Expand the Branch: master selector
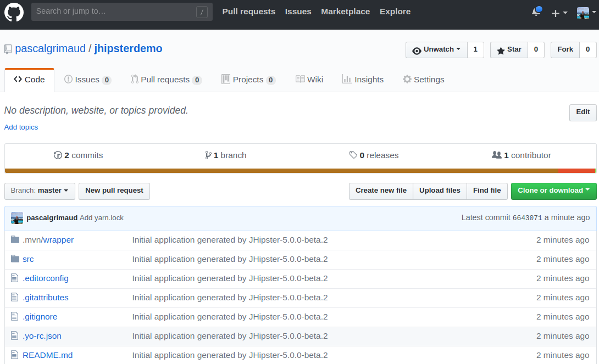Viewport: 599px width, 364px height. pyautogui.click(x=40, y=191)
